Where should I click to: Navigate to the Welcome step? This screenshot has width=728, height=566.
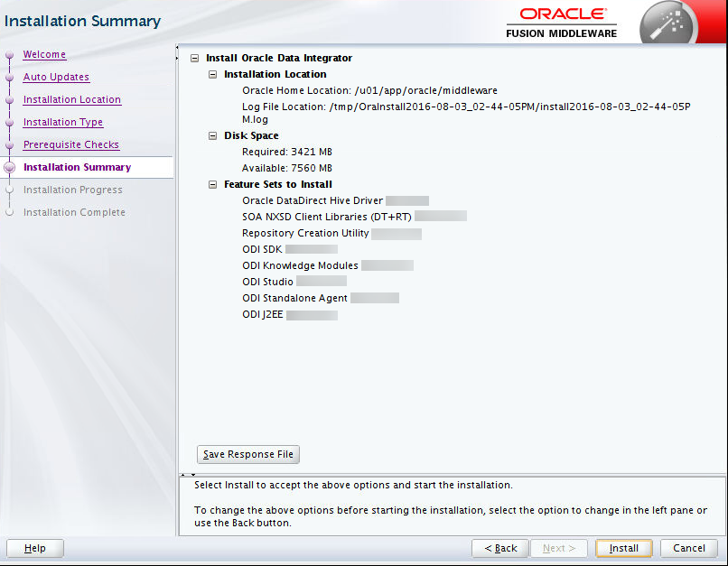[x=44, y=54]
